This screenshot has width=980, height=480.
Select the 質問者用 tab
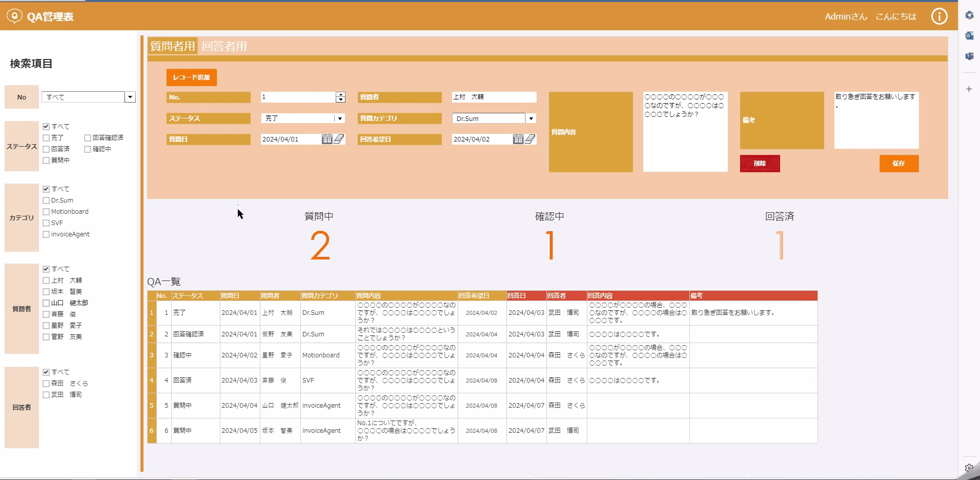click(x=172, y=46)
